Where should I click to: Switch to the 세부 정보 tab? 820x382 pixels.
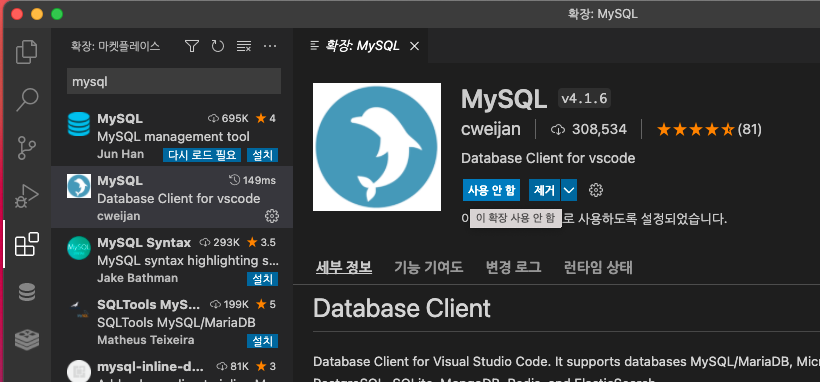point(344,267)
